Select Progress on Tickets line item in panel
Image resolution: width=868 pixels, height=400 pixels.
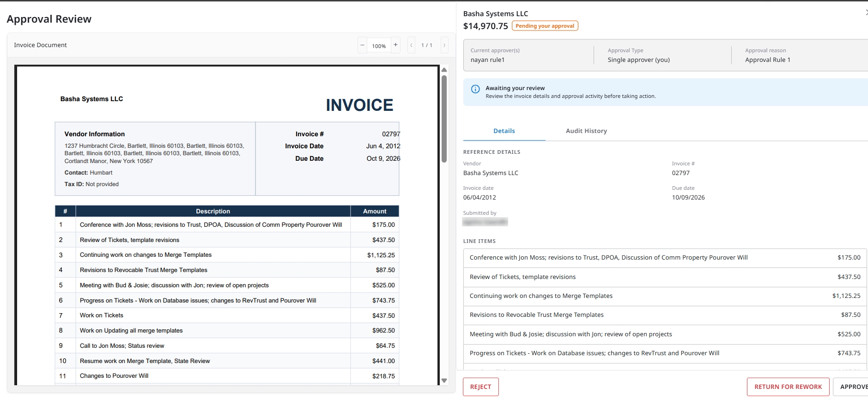click(x=665, y=353)
